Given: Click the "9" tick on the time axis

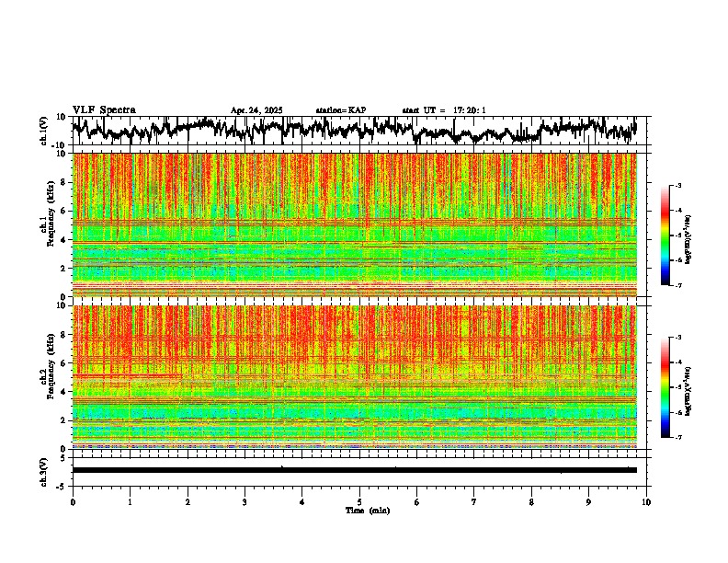Looking at the screenshot, I should [588, 502].
